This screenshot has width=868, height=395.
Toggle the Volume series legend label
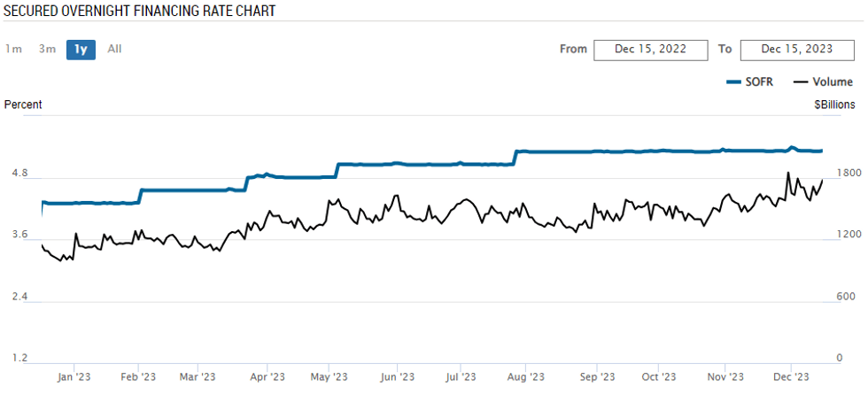(x=833, y=82)
